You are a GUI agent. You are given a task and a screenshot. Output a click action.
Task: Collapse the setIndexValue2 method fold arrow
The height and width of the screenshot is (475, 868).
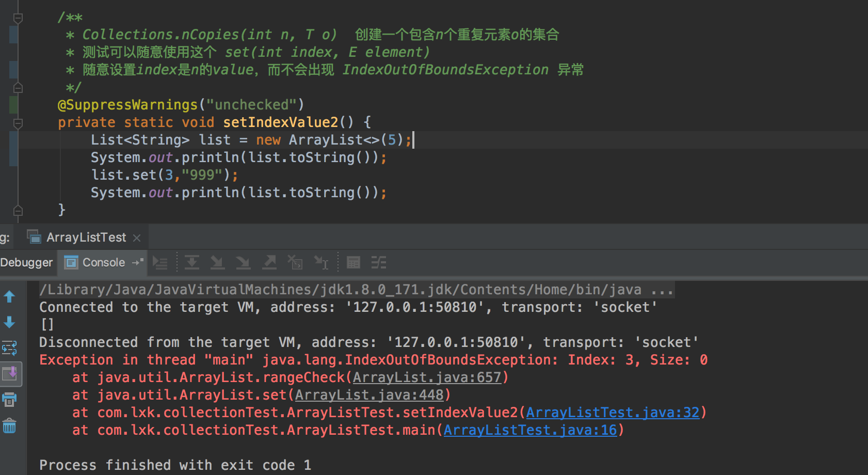[18, 124]
